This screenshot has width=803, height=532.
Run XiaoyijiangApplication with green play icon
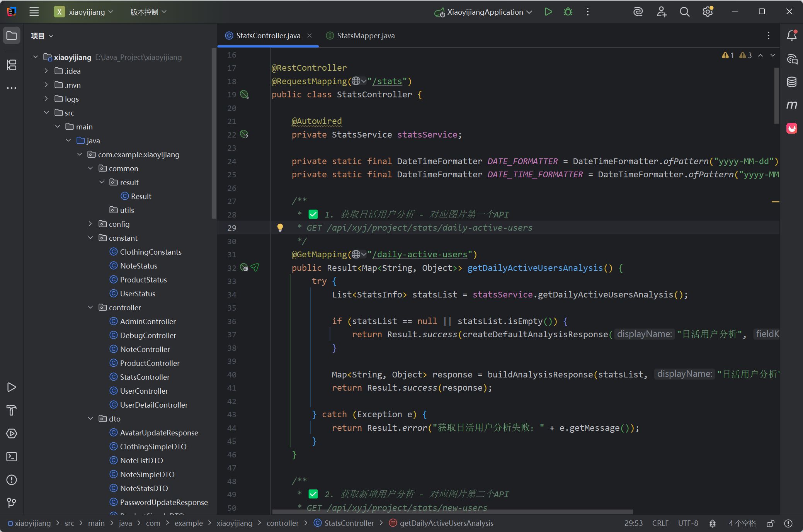point(548,12)
